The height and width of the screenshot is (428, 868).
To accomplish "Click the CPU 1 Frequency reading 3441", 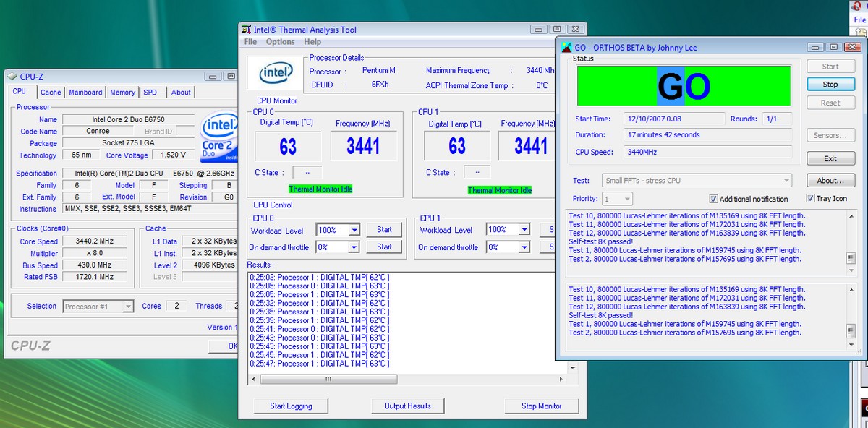I will click(530, 146).
